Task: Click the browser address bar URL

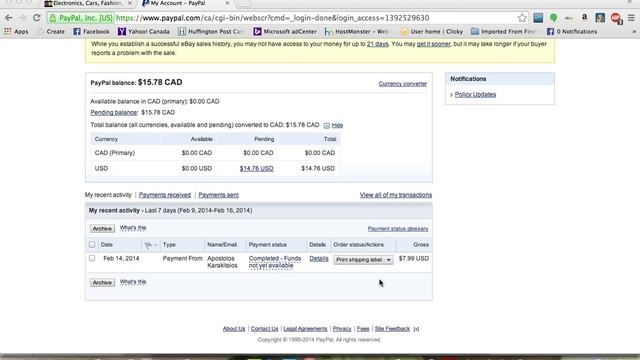Action: tap(273, 18)
